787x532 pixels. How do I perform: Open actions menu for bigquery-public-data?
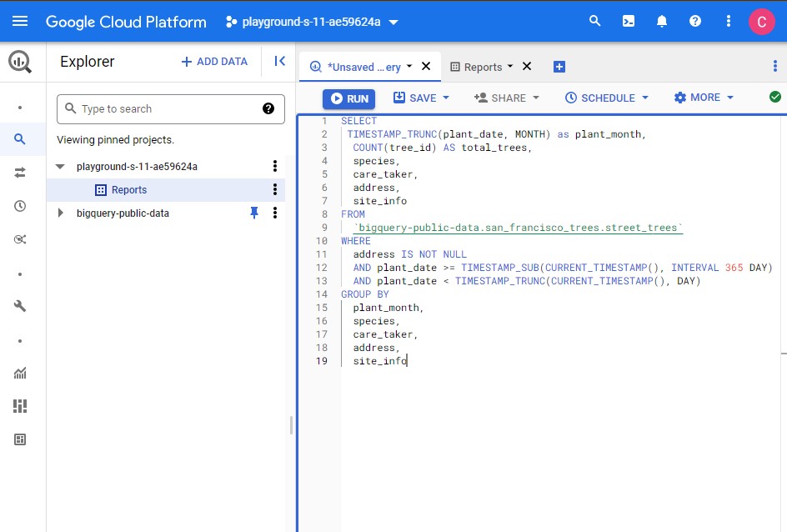click(274, 213)
